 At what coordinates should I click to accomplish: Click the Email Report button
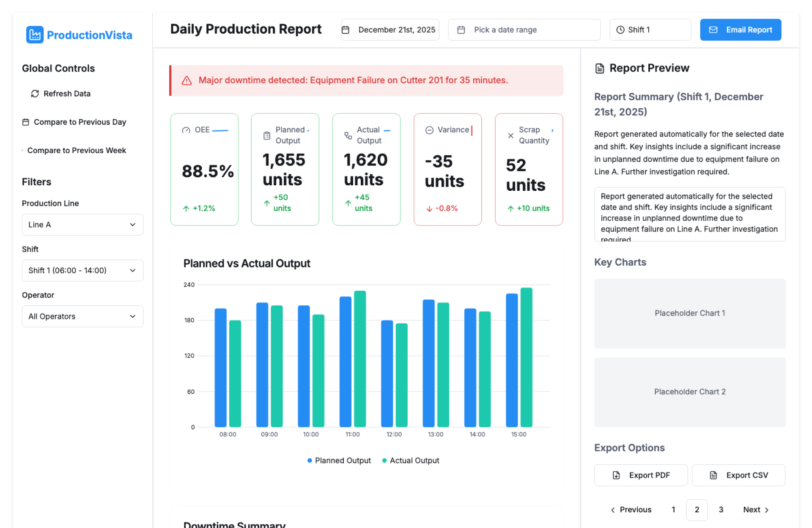coord(740,30)
